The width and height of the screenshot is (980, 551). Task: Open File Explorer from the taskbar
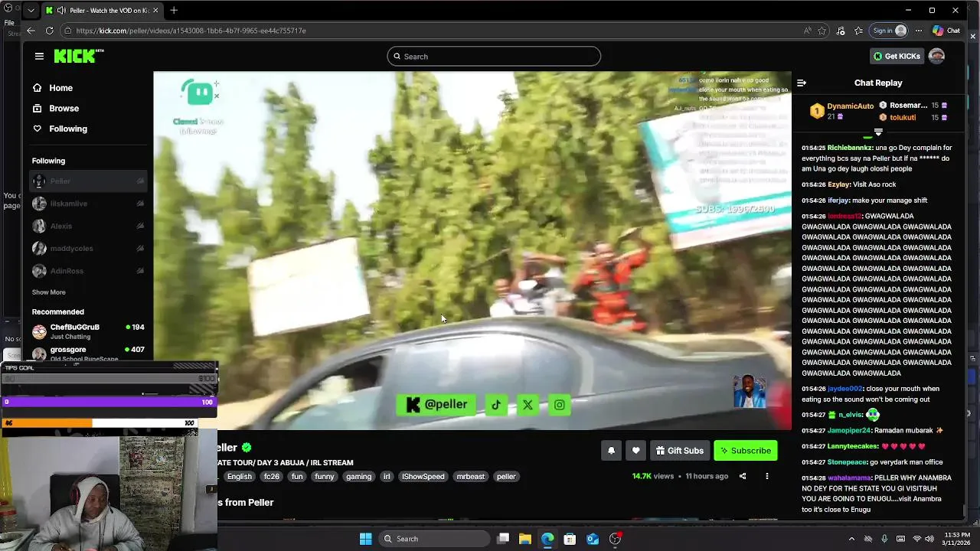[x=525, y=539]
